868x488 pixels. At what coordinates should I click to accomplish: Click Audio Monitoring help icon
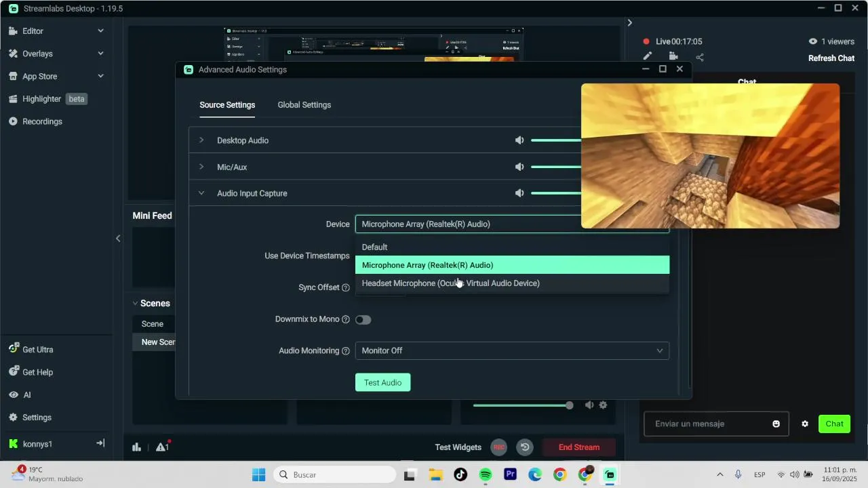tap(346, 351)
